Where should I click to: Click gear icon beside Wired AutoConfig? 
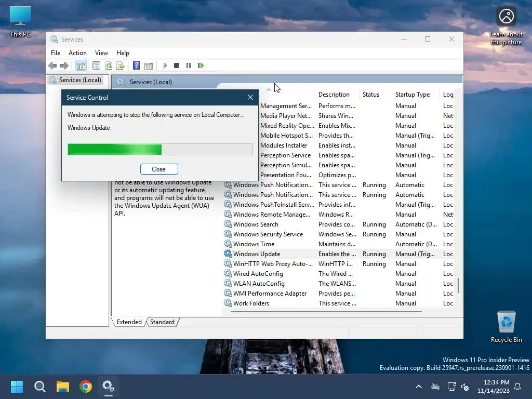(x=228, y=273)
